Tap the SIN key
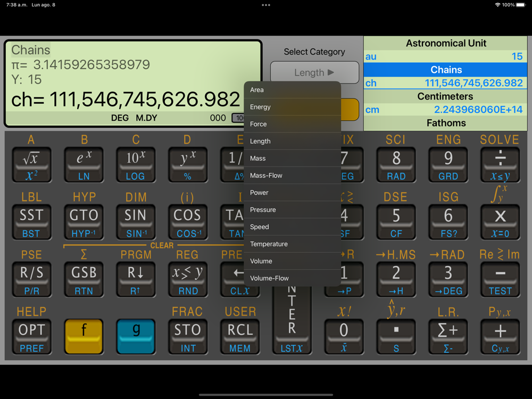This screenshot has height=399, width=532. tap(136, 222)
